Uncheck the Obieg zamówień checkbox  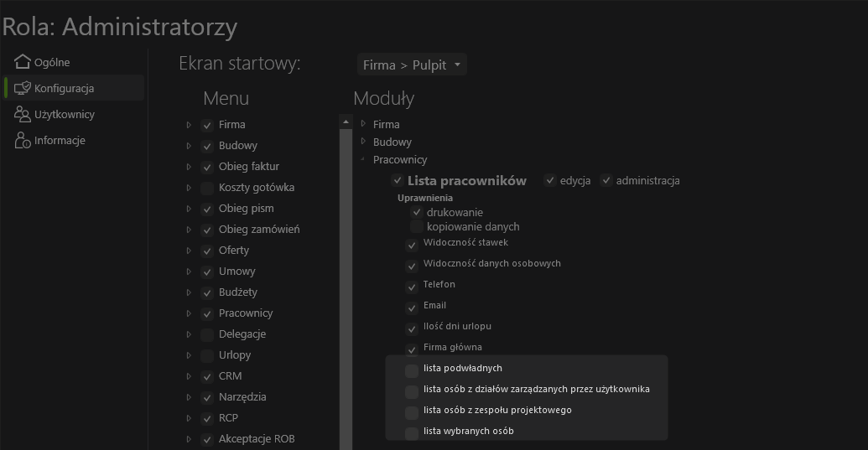tap(207, 230)
